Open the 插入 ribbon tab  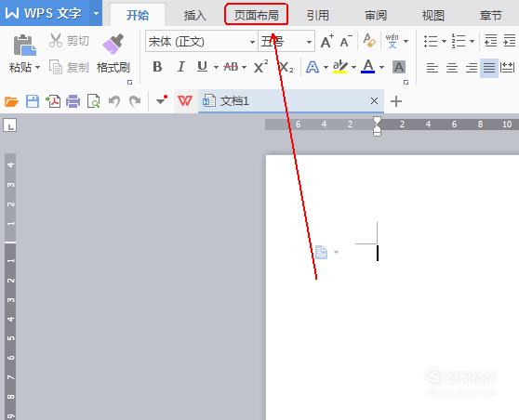coord(194,15)
